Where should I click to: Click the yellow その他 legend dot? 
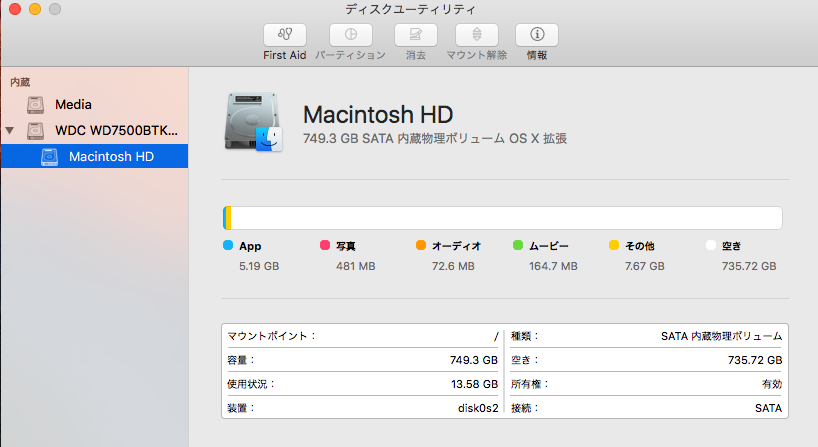click(614, 245)
